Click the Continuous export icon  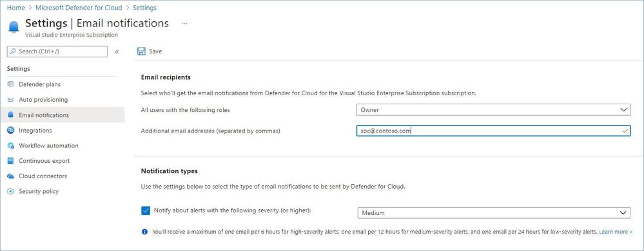11,161
